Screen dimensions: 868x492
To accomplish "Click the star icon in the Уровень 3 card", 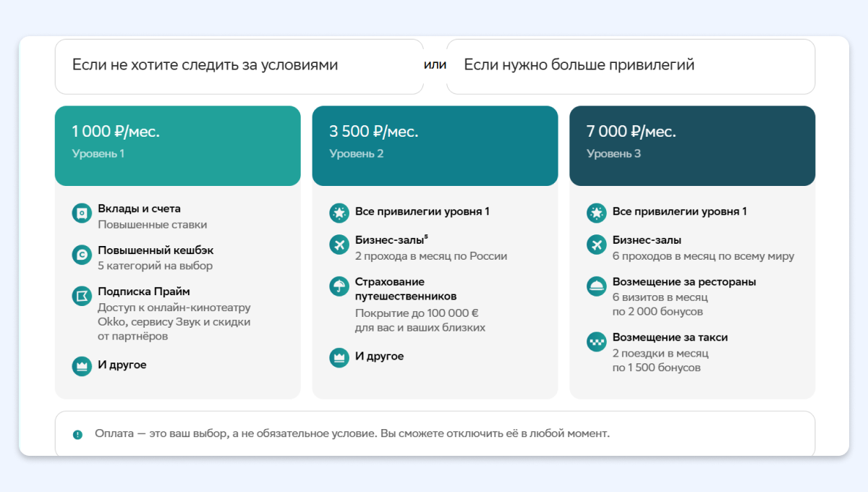I will click(x=597, y=213).
